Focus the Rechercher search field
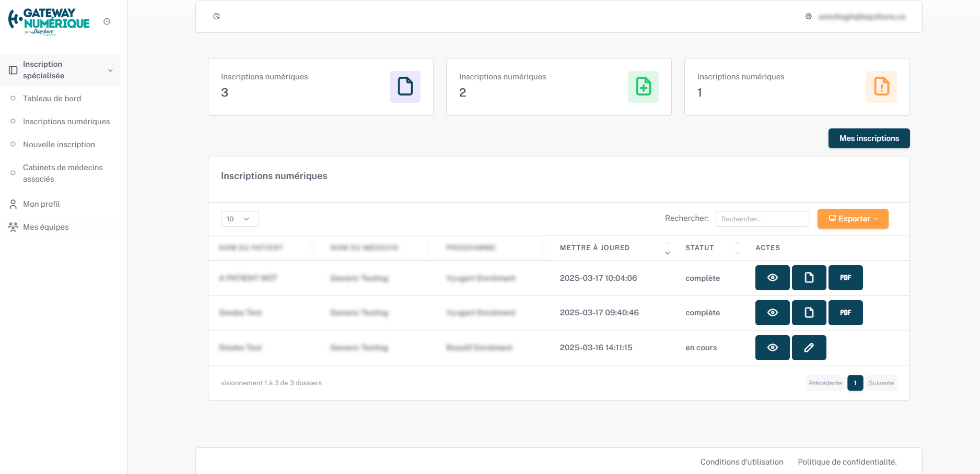980x474 pixels. coord(762,219)
